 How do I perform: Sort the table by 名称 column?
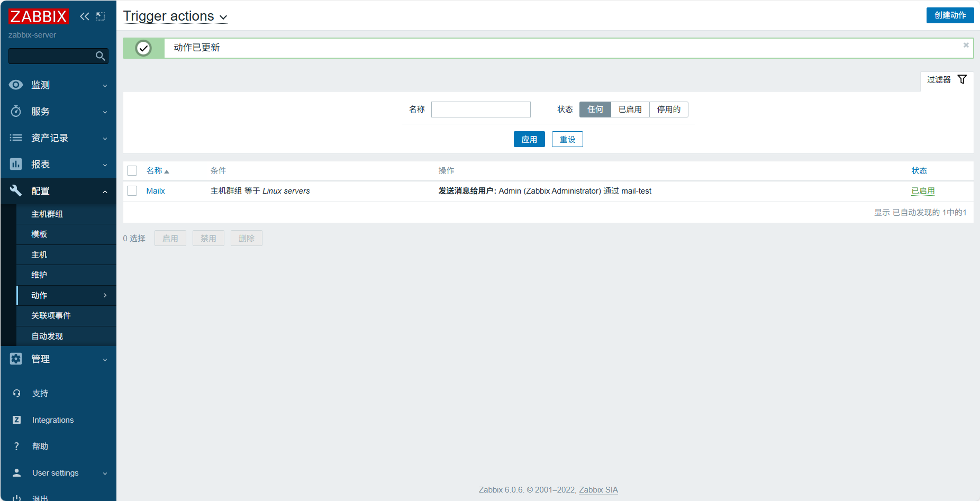point(157,170)
